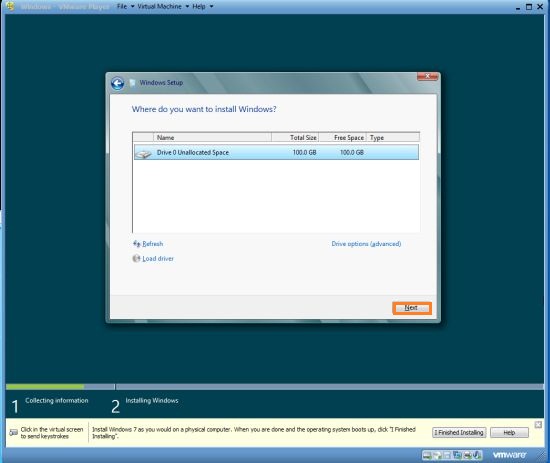
Task: Select the Drive 0 Unallocated Space row
Action: click(x=276, y=153)
